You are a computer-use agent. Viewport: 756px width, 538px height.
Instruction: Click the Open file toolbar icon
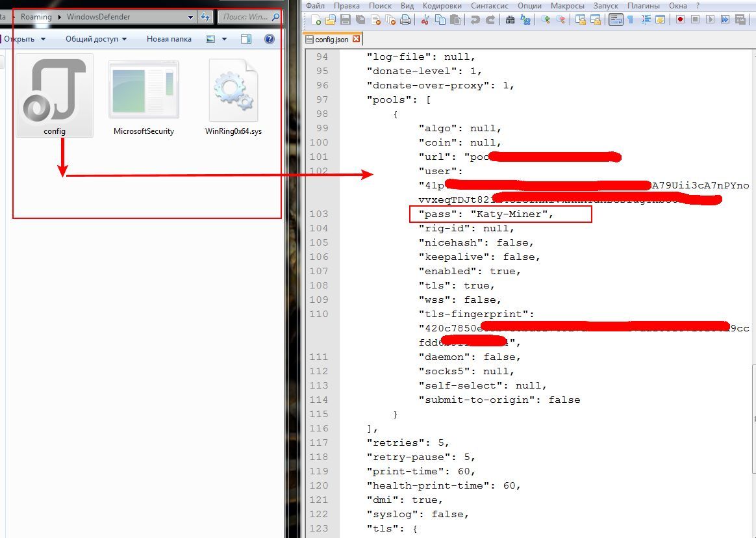tap(331, 19)
